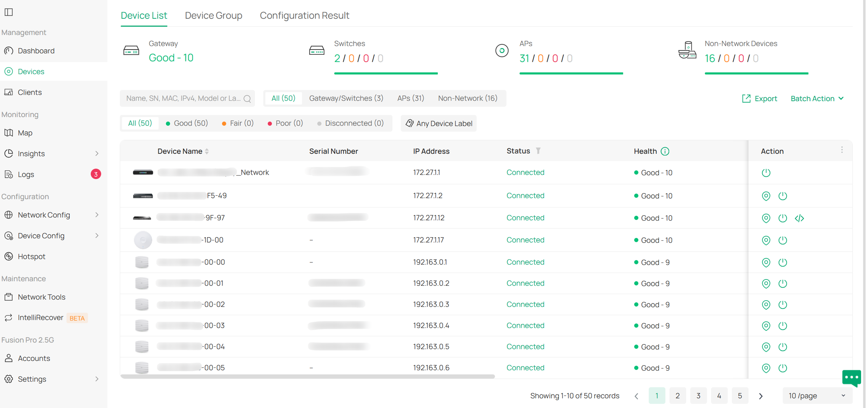
Task: Open the Any Device Label filter
Action: [438, 123]
